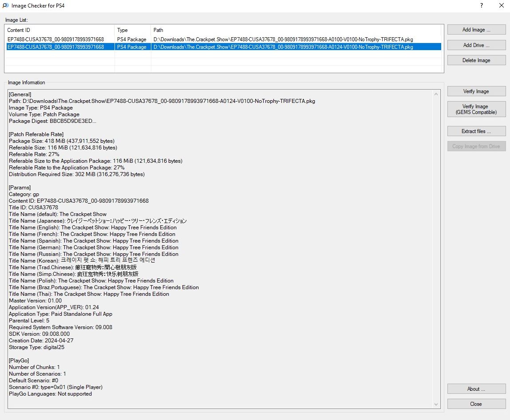Close the Image Checker window with X
510x420 pixels.
[501, 5]
